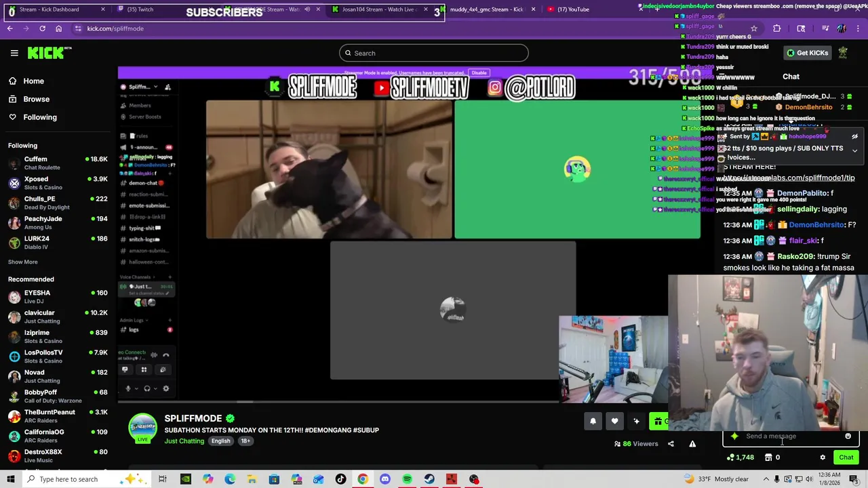Open PeachyJade channel in sidebar

[58, 222]
